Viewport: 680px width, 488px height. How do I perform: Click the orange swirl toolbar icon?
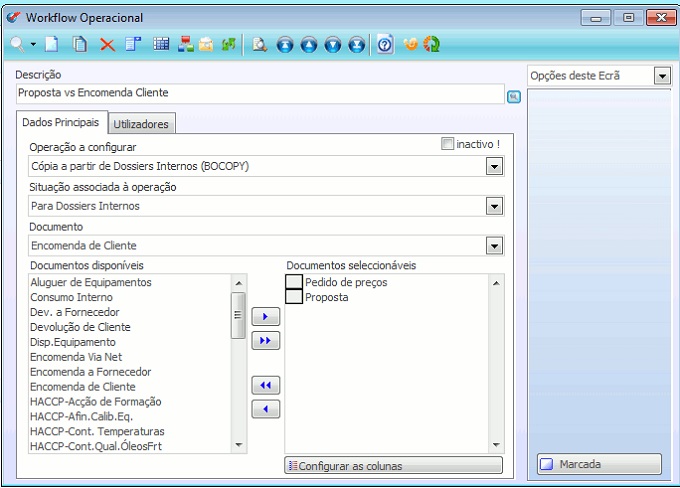click(410, 44)
